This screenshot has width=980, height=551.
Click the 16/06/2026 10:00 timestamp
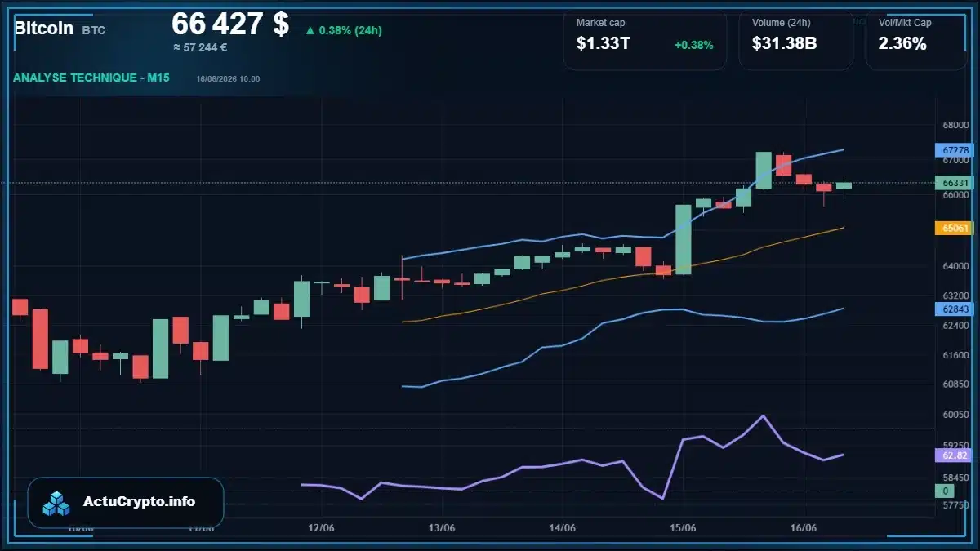(x=228, y=79)
